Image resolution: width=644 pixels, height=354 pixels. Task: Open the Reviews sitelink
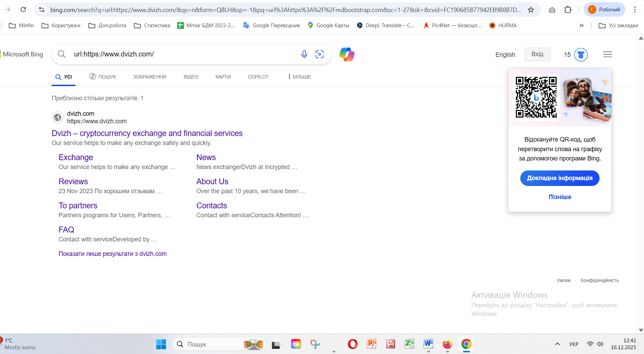coord(73,181)
